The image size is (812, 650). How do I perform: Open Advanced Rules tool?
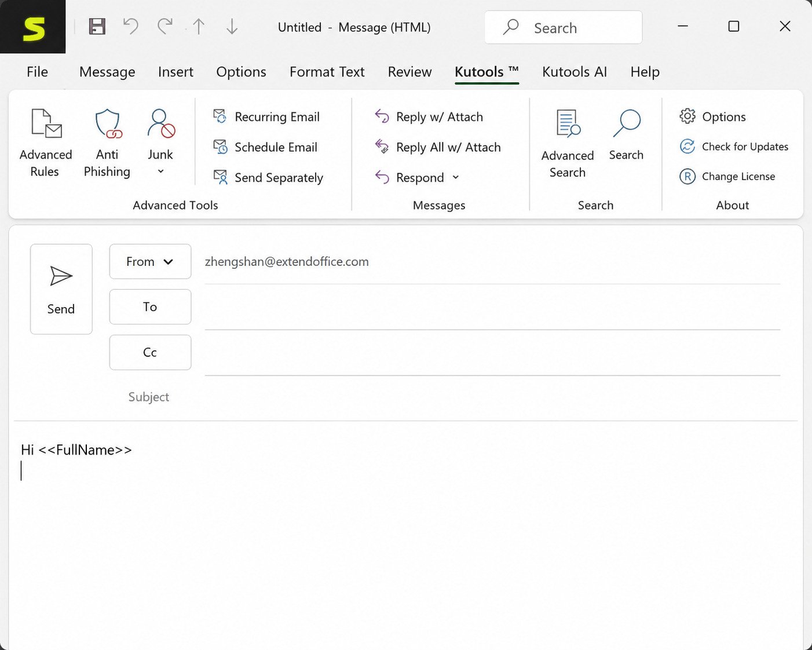click(x=46, y=143)
